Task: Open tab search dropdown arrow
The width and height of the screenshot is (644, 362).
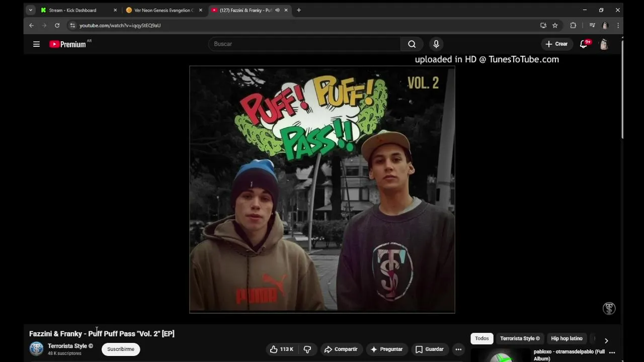Action: pyautogui.click(x=31, y=10)
